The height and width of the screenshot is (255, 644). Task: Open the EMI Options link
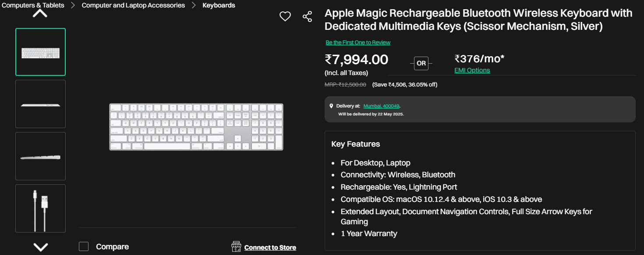[x=472, y=70]
